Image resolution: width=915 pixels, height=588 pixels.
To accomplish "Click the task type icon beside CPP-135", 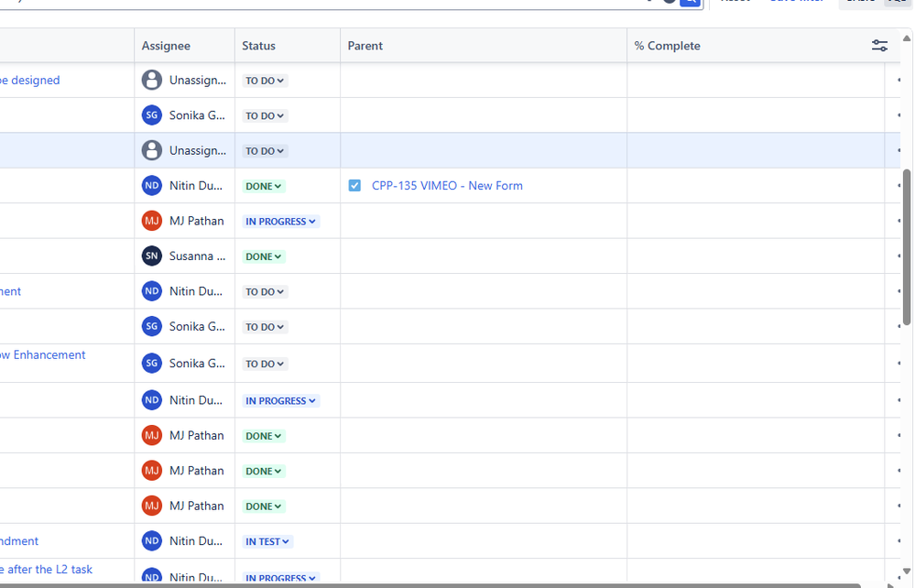I will (354, 186).
